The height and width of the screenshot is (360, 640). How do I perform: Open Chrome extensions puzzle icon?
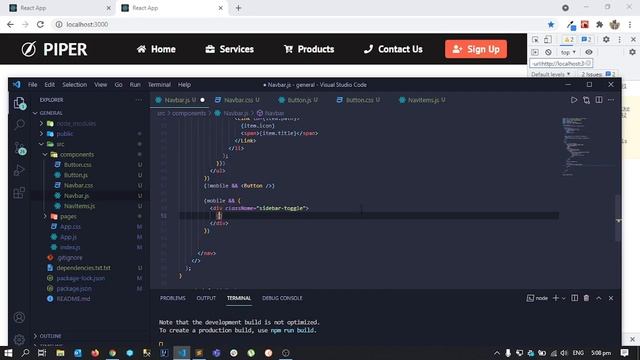599,24
